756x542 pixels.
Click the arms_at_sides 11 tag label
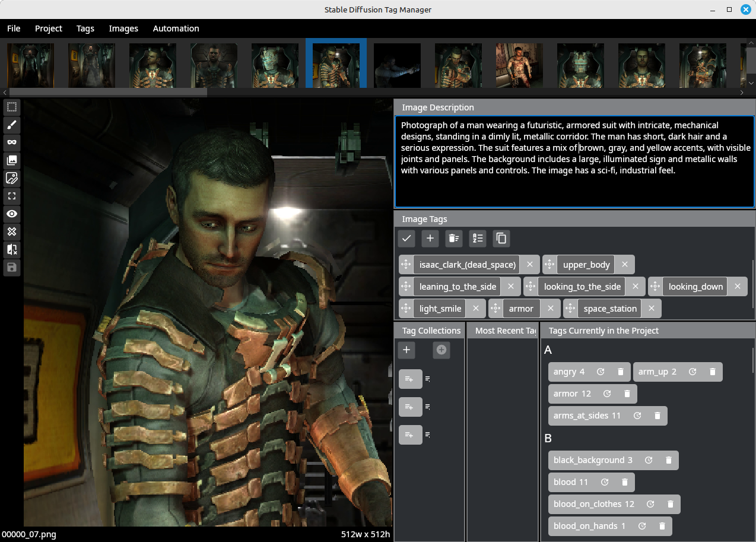click(x=587, y=416)
